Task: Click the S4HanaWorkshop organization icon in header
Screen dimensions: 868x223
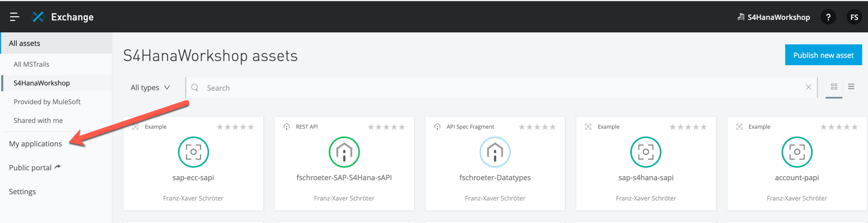Action: pos(741,17)
